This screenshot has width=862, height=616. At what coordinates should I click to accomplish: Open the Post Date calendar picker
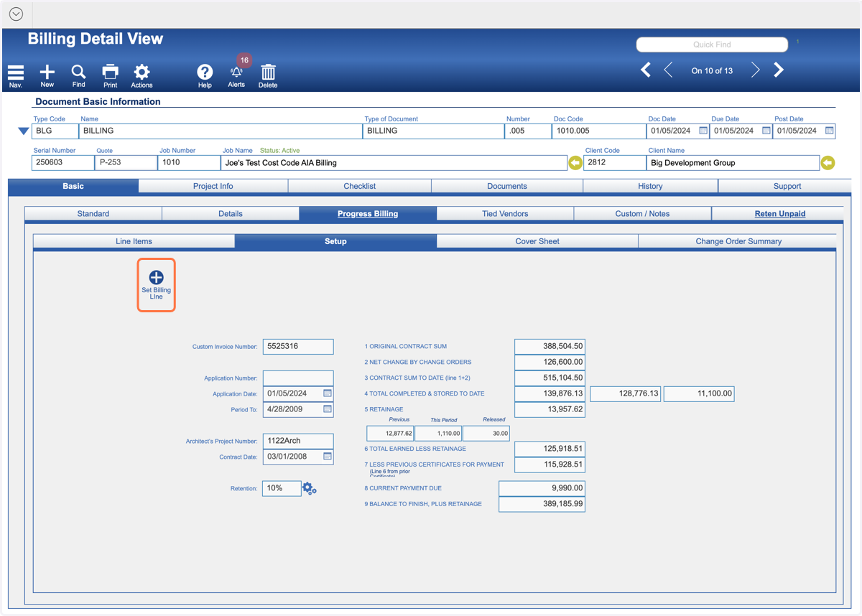pyautogui.click(x=830, y=131)
